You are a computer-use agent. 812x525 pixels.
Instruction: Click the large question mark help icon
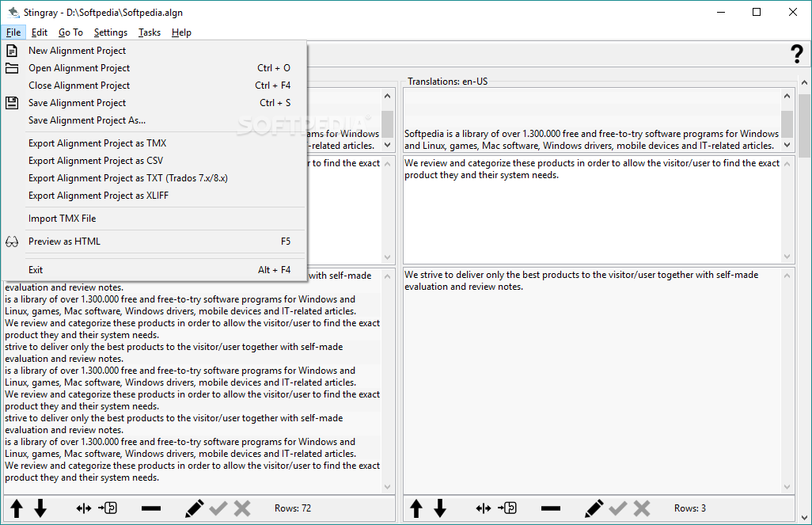pyautogui.click(x=797, y=54)
